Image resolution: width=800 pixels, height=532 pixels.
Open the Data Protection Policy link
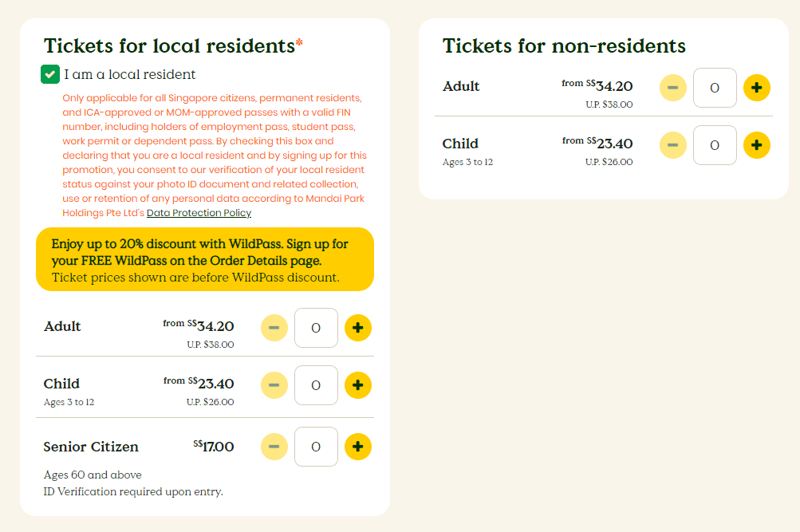pyautogui.click(x=199, y=213)
